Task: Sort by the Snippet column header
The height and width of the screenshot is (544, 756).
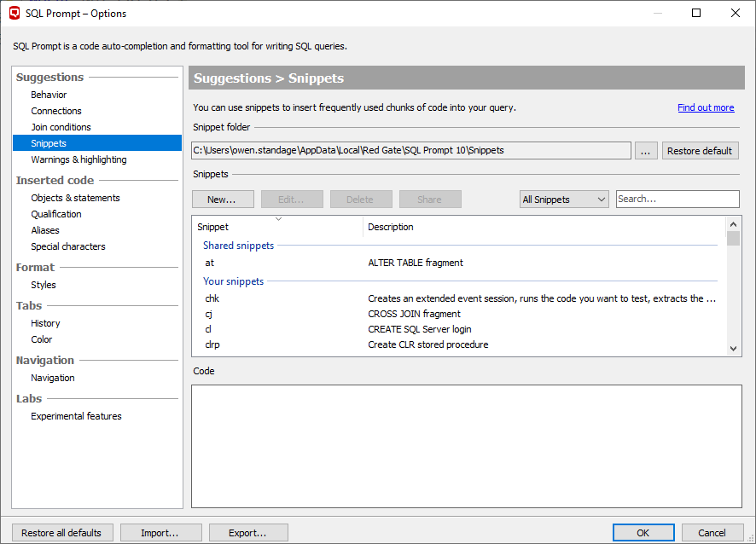Action: coord(277,227)
